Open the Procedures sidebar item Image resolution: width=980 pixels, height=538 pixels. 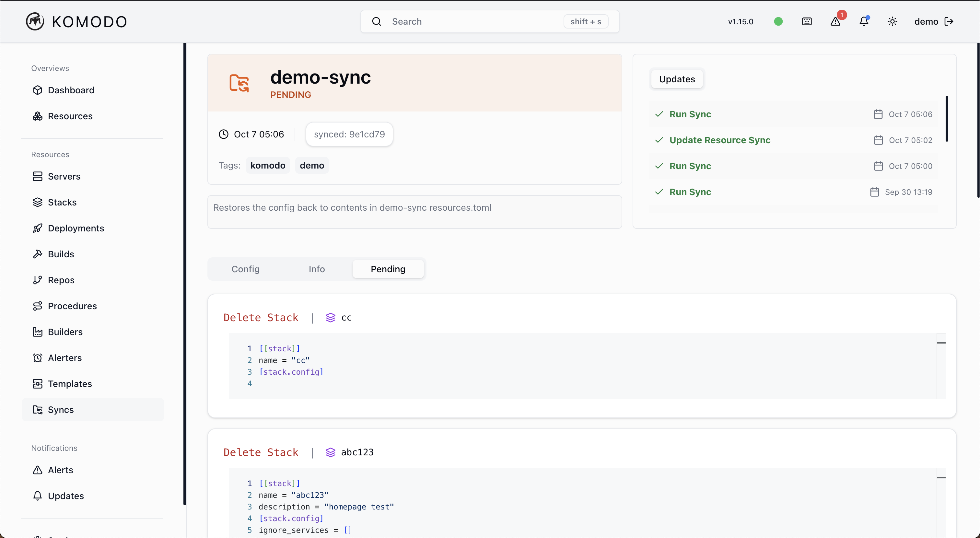click(72, 306)
